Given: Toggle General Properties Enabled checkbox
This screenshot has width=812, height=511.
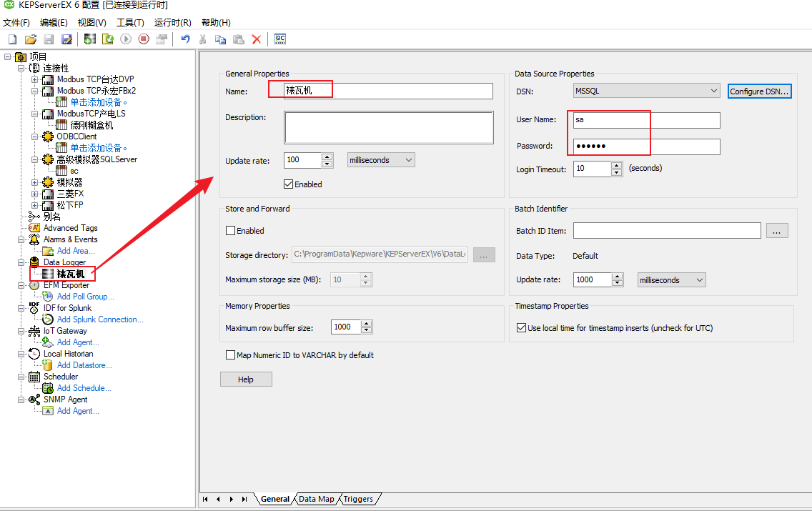Looking at the screenshot, I should point(289,184).
